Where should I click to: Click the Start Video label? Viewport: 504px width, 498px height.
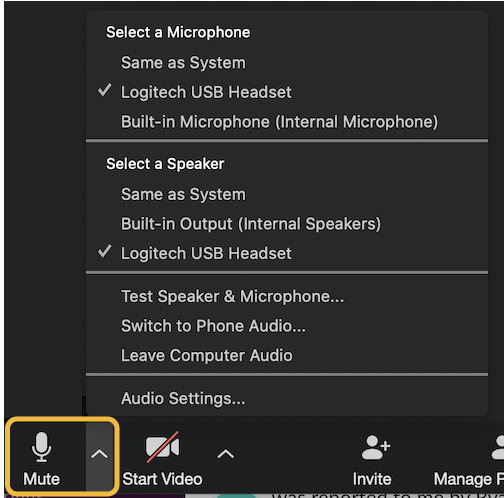tap(162, 479)
